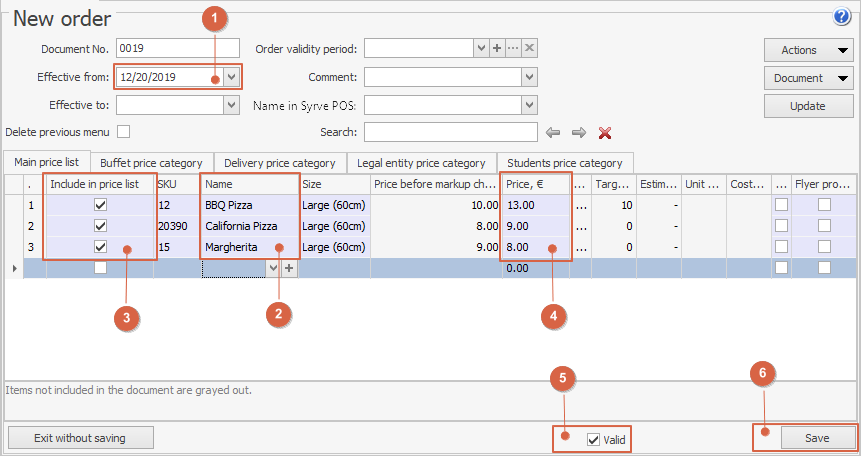Switch to the Delivery price category tab
Image resolution: width=861 pixels, height=456 pixels.
coord(279,163)
